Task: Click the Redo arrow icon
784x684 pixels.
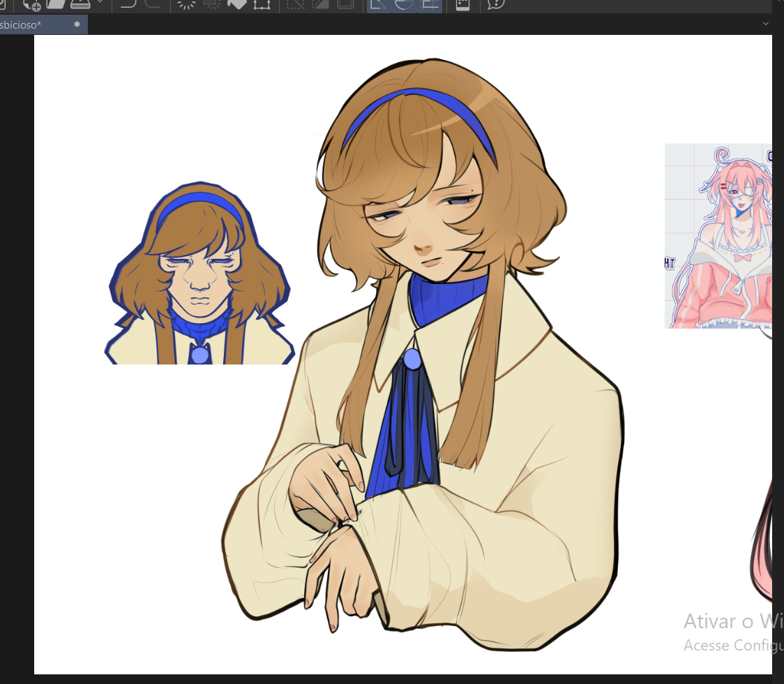Action: pyautogui.click(x=152, y=3)
